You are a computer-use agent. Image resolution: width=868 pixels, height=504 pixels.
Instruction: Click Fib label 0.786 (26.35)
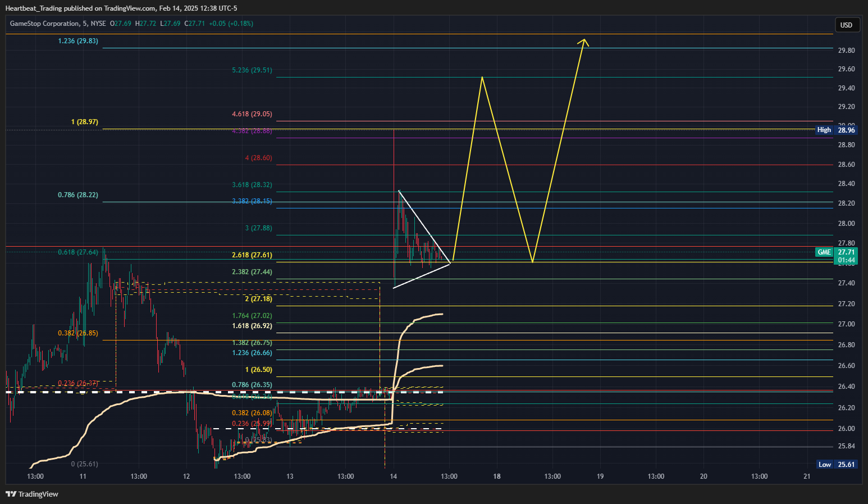pos(252,385)
